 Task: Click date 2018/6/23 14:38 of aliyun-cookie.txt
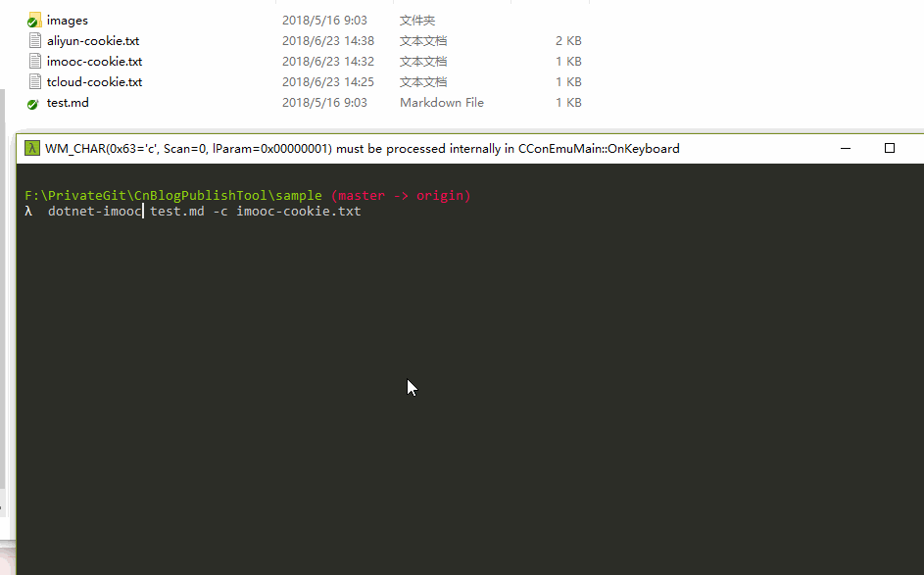(328, 40)
